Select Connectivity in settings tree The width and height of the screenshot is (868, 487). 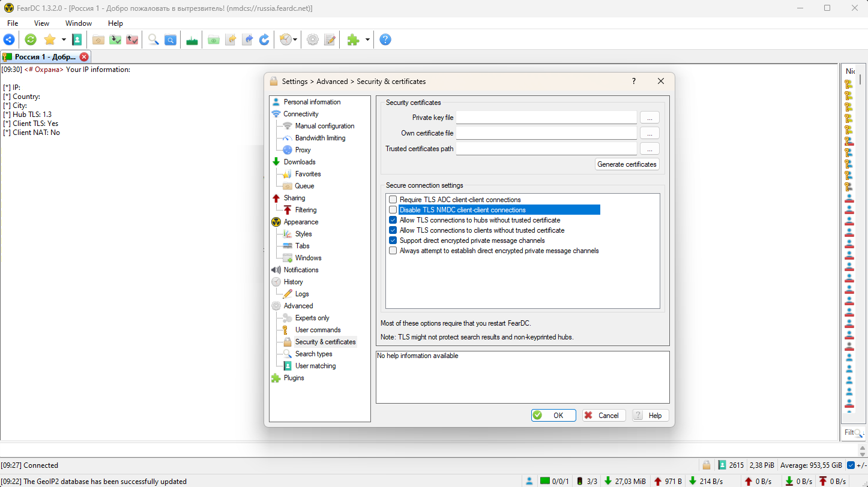(301, 114)
